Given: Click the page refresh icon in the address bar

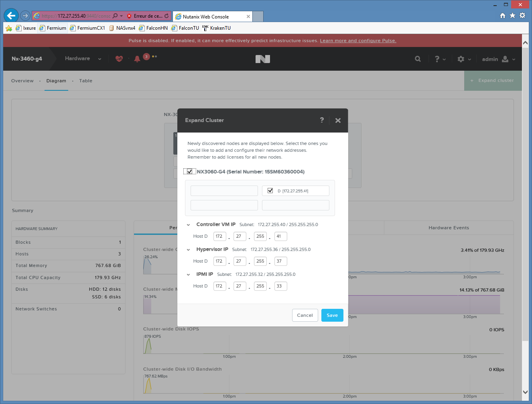Looking at the screenshot, I should point(167,16).
